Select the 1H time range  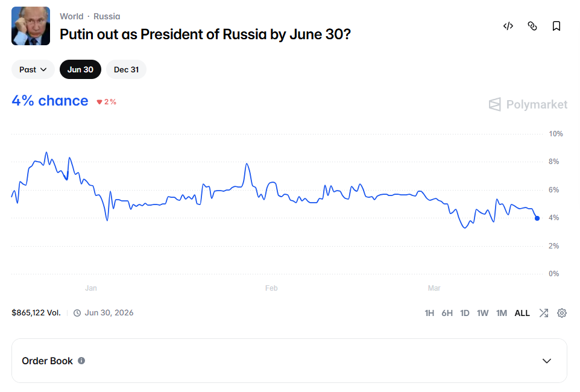click(429, 313)
